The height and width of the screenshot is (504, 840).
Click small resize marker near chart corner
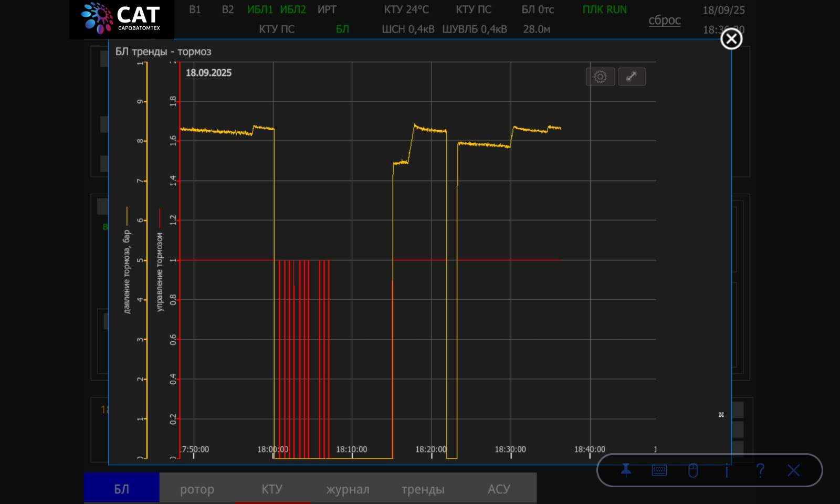721,415
